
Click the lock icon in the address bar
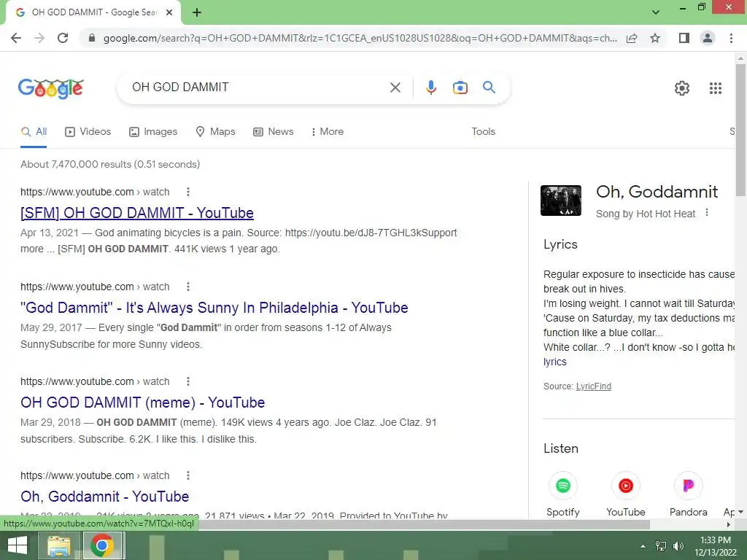pyautogui.click(x=91, y=38)
